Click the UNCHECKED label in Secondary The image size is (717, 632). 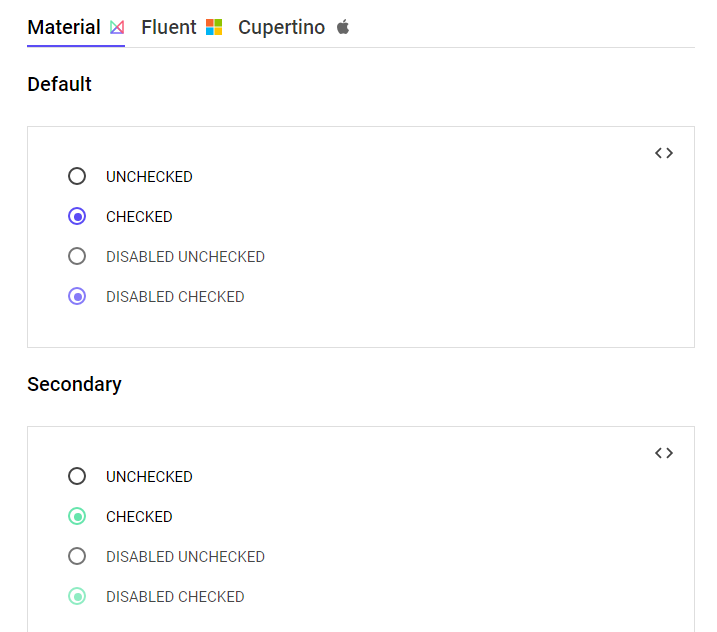click(x=149, y=477)
